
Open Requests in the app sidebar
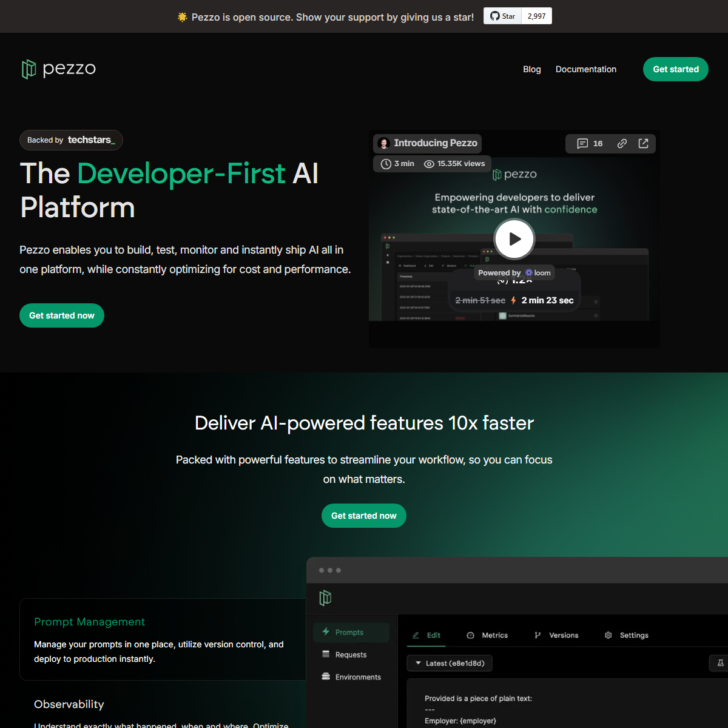pos(351,655)
